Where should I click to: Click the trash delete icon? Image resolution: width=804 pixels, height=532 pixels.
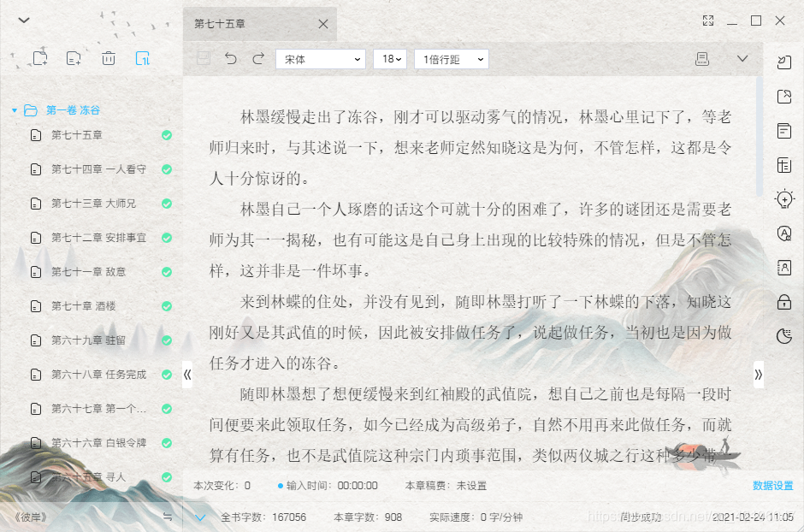[108, 58]
